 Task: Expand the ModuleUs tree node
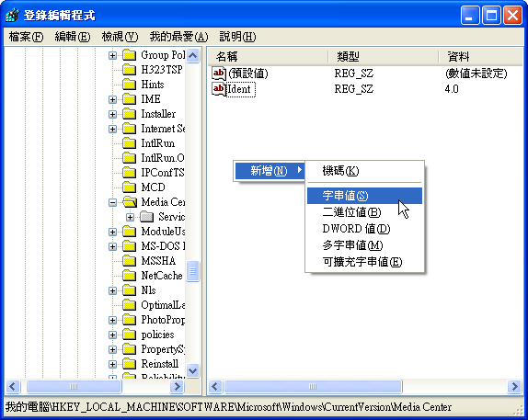coord(112,232)
